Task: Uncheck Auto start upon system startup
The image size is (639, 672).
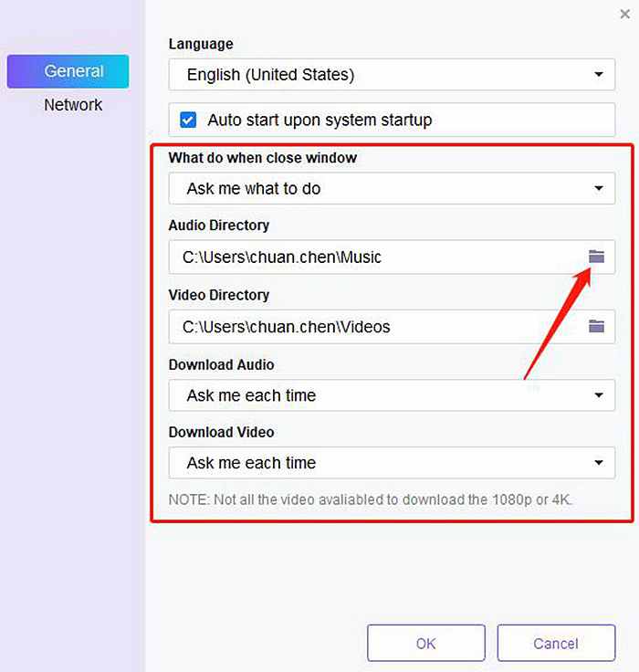Action: point(188,120)
